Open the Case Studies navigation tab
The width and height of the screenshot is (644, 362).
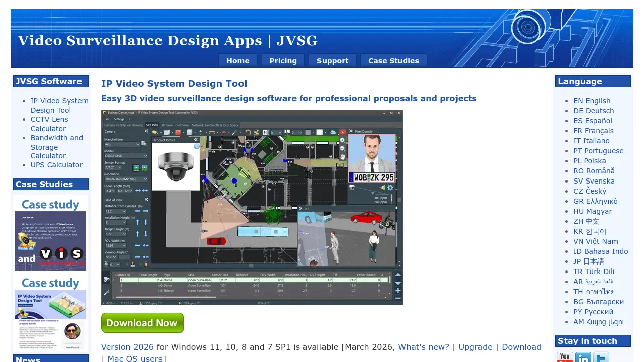pos(393,60)
